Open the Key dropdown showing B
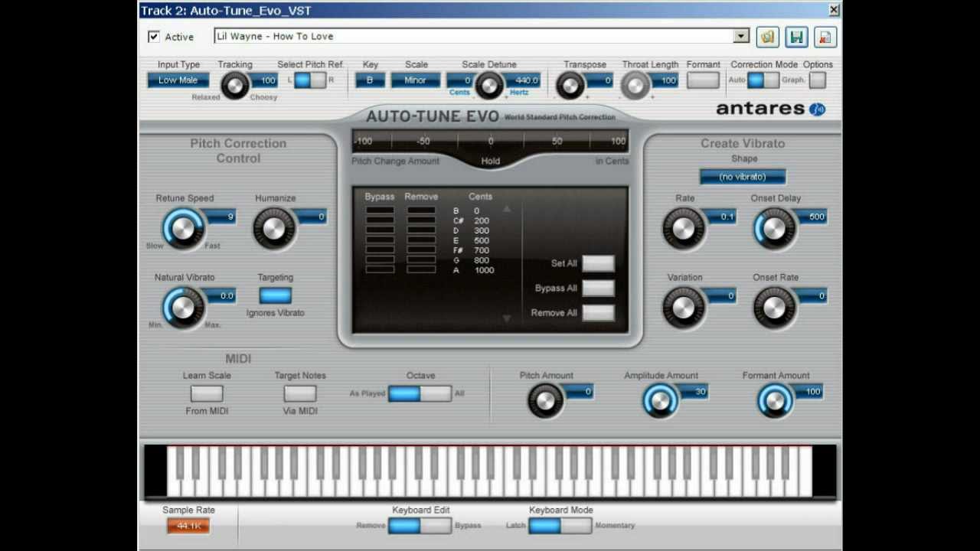The image size is (980, 551). [x=370, y=80]
